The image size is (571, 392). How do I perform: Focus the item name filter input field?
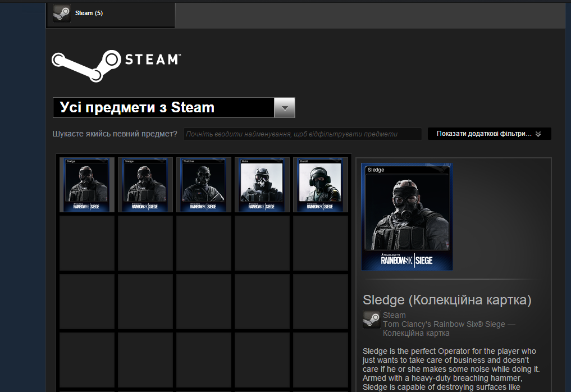302,134
